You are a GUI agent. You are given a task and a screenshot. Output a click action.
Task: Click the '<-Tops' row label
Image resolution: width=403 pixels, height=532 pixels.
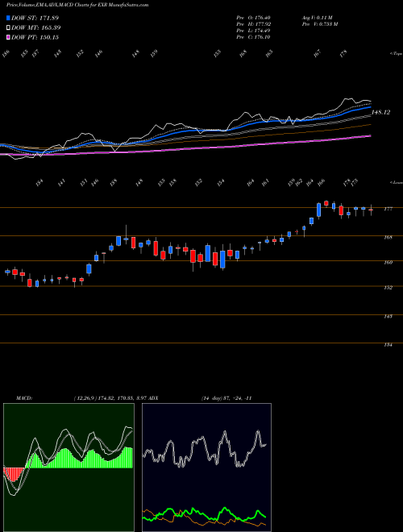click(396, 54)
